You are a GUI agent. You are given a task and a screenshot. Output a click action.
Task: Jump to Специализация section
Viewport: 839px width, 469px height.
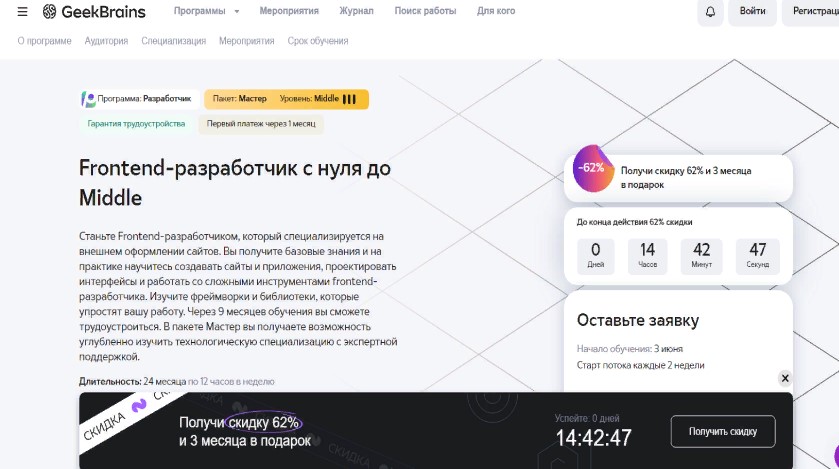[173, 41]
